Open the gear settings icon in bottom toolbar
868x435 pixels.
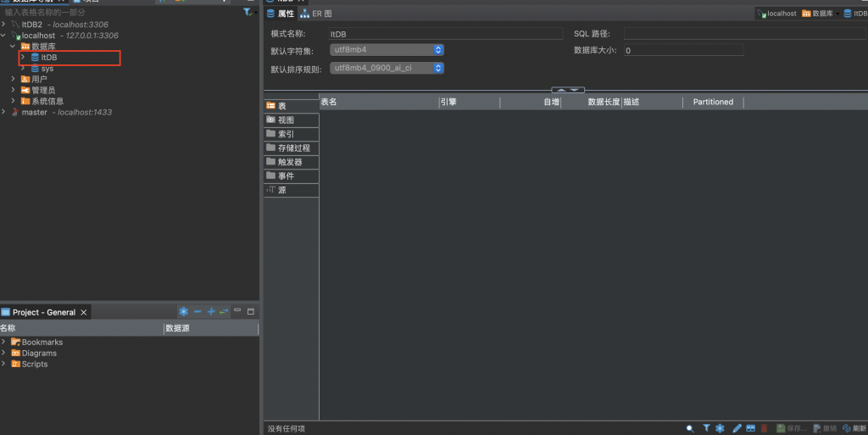tap(720, 428)
